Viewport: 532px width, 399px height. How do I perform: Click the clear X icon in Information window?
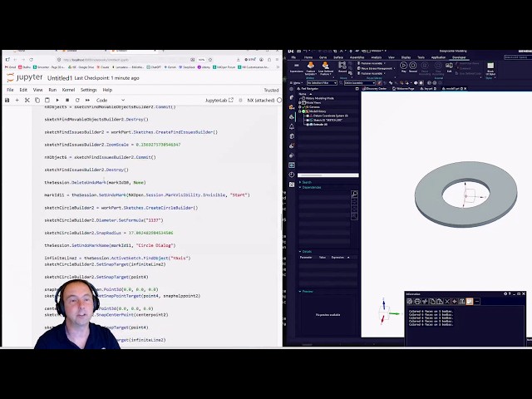click(447, 301)
